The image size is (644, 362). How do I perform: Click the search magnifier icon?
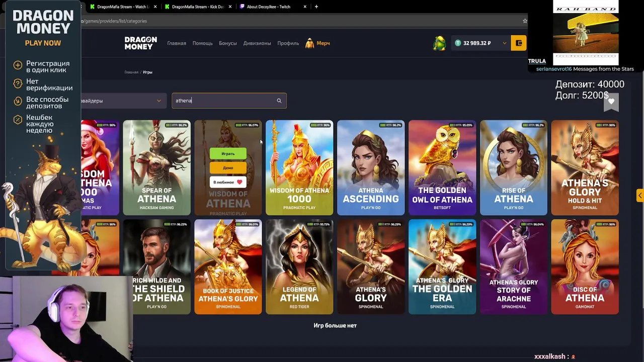coord(279,101)
